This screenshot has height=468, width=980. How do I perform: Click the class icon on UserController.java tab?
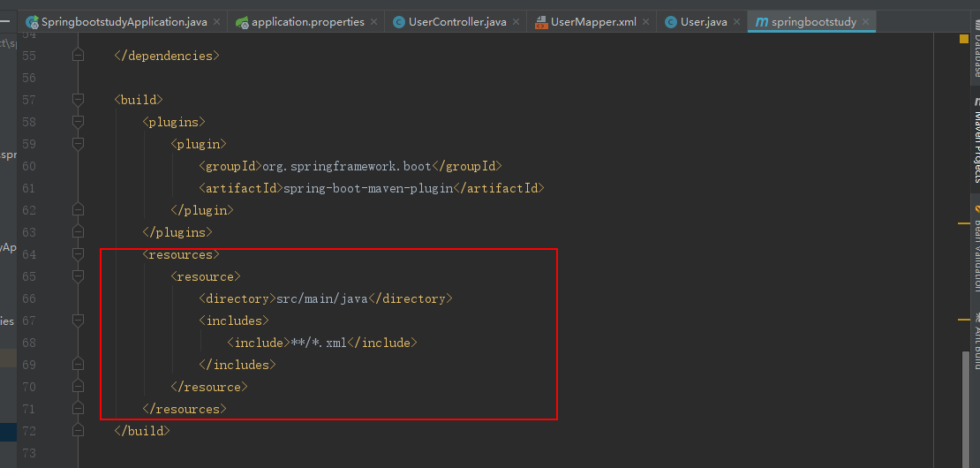coord(398,22)
